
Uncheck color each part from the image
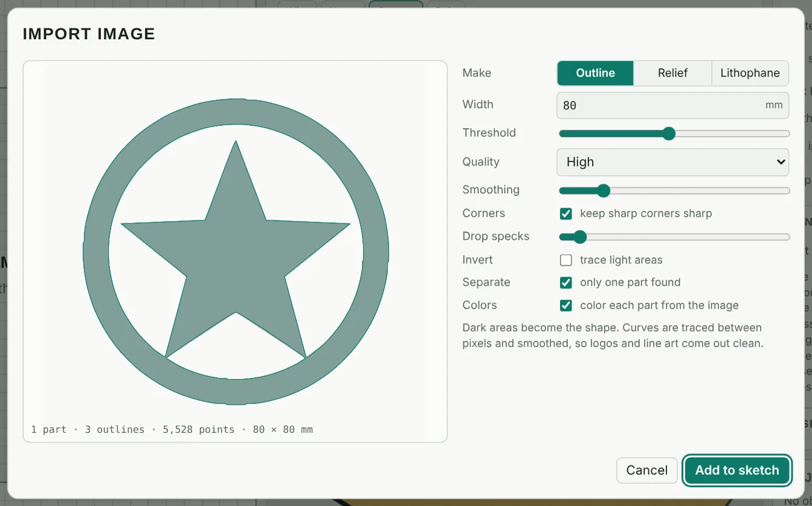pos(566,306)
